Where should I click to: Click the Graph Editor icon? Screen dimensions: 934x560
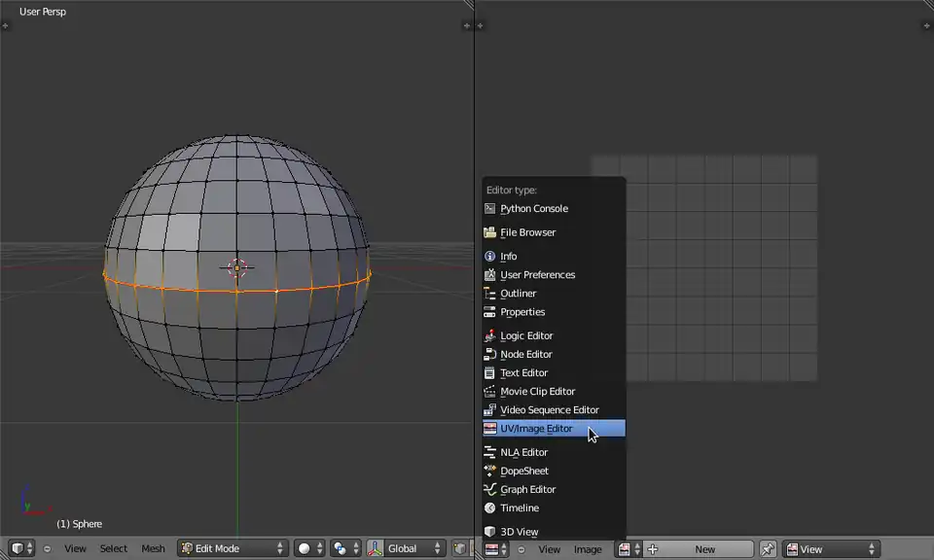[x=490, y=490]
